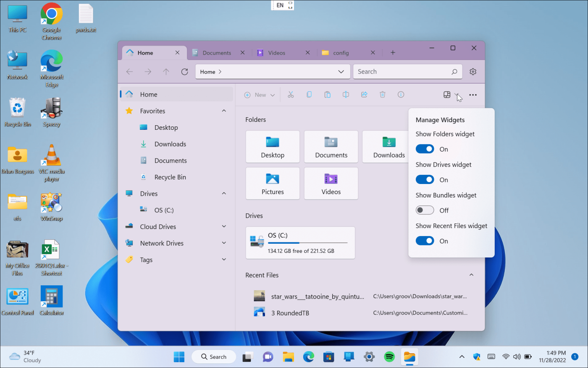Viewport: 588px width, 368px height.
Task: Turn off Show Recent Files widget toggle
Action: tap(425, 241)
